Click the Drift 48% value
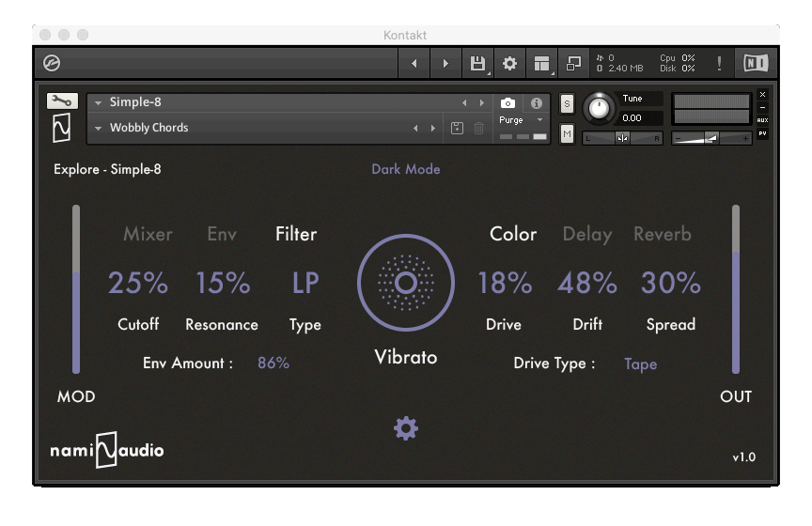This screenshot has height=526, width=812. coord(587,283)
